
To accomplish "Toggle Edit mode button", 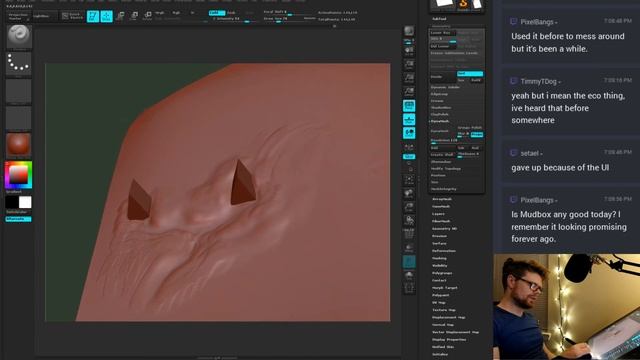I will pos(93,16).
